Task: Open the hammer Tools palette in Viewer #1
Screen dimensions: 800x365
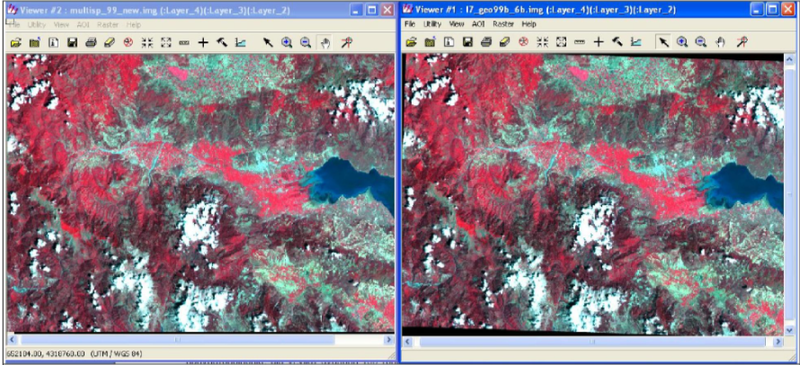Action: (x=617, y=43)
